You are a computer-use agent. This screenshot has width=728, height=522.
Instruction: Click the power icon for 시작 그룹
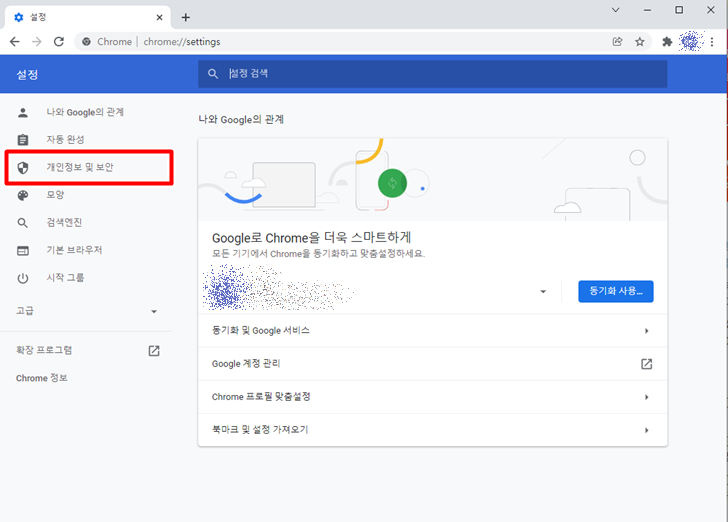(x=23, y=278)
